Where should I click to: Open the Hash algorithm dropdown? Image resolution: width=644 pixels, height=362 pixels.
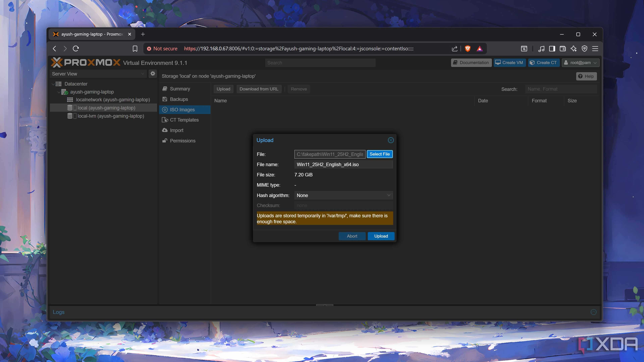(343, 195)
